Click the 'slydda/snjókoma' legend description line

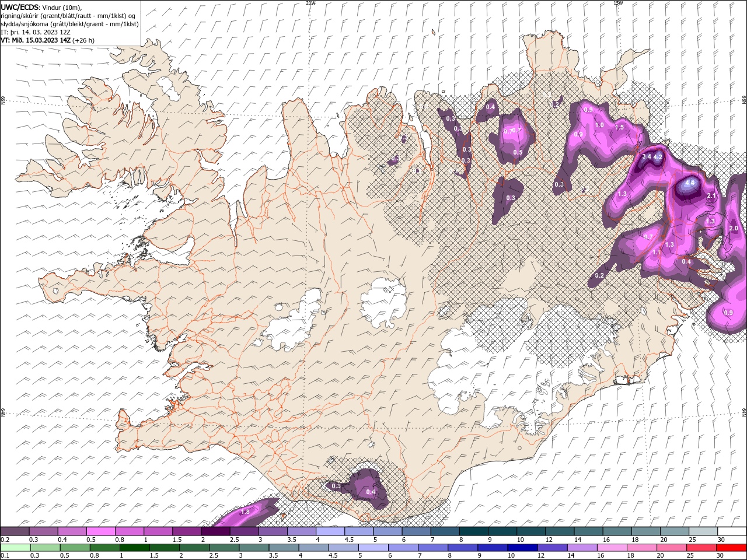click(x=69, y=24)
